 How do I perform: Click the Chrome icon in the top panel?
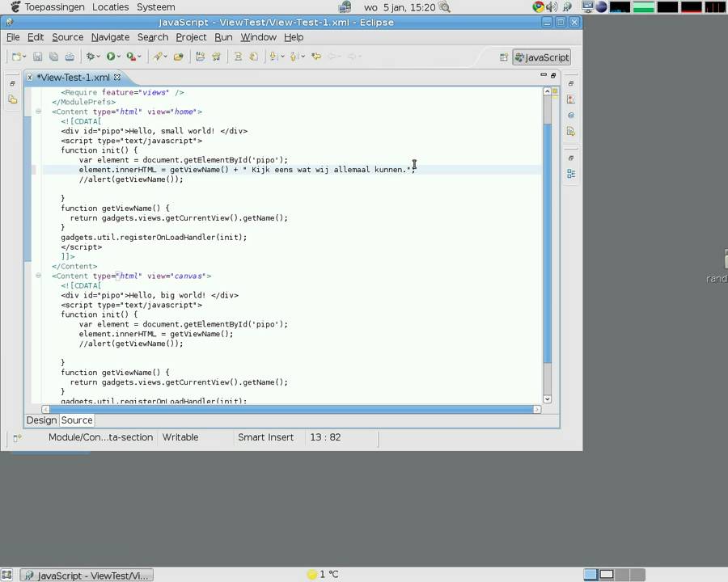538,7
